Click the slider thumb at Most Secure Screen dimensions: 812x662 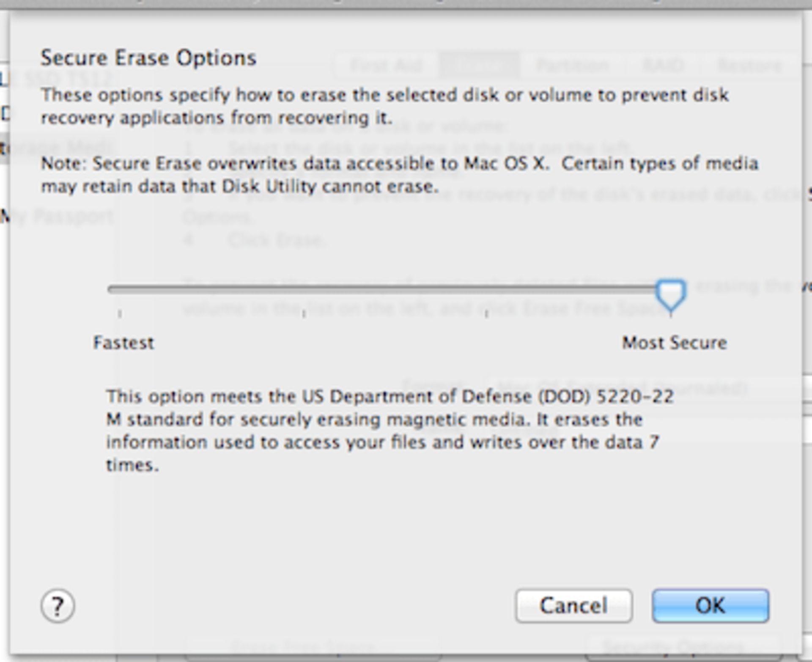[671, 295]
